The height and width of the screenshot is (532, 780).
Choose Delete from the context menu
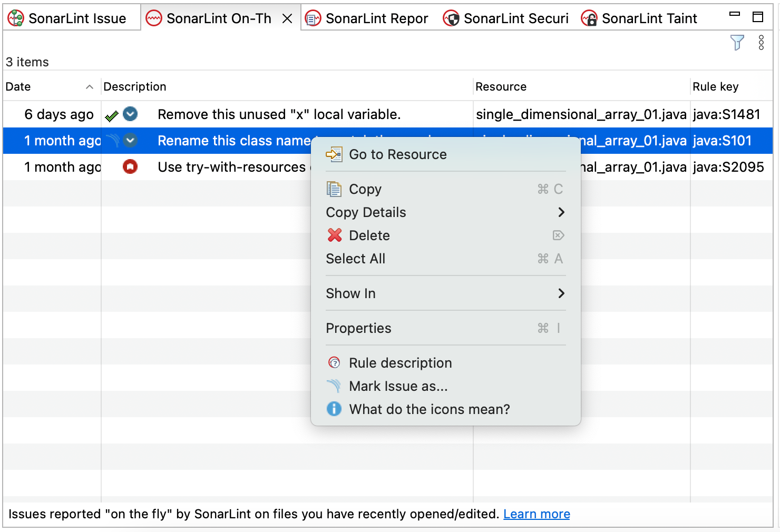446,235
